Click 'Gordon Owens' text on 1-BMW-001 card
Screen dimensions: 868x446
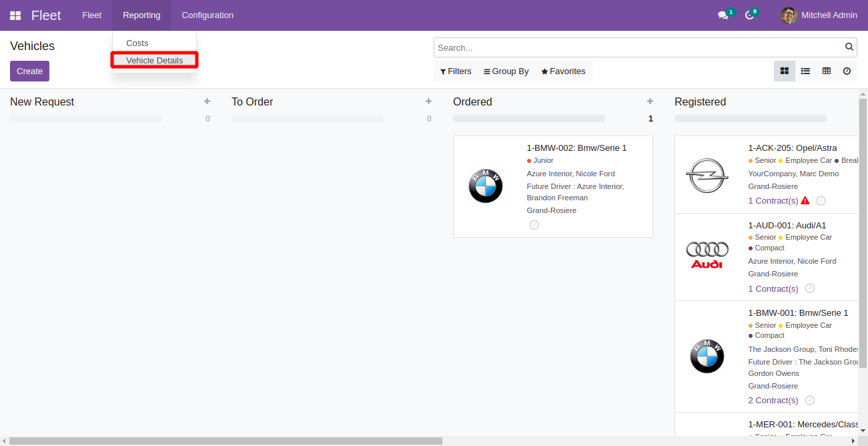click(x=773, y=373)
